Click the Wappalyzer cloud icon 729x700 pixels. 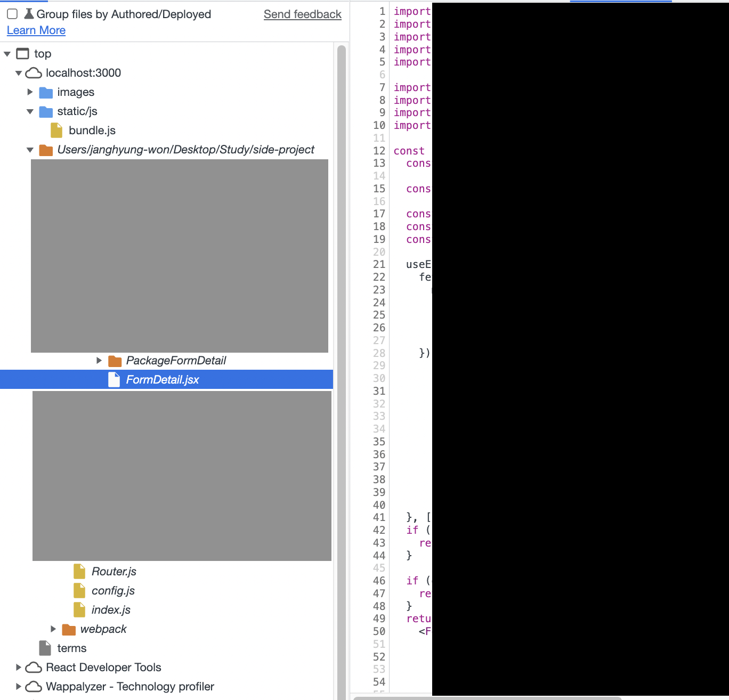click(x=34, y=687)
